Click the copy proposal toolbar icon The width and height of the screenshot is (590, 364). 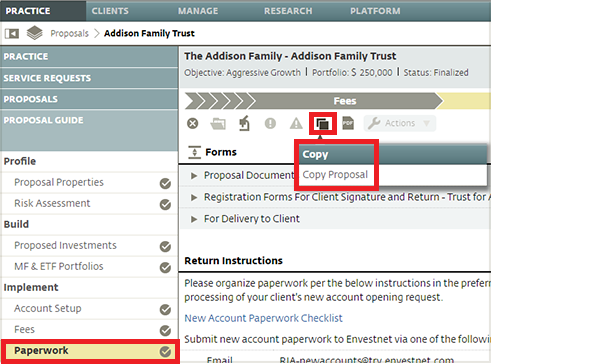pyautogui.click(x=322, y=123)
